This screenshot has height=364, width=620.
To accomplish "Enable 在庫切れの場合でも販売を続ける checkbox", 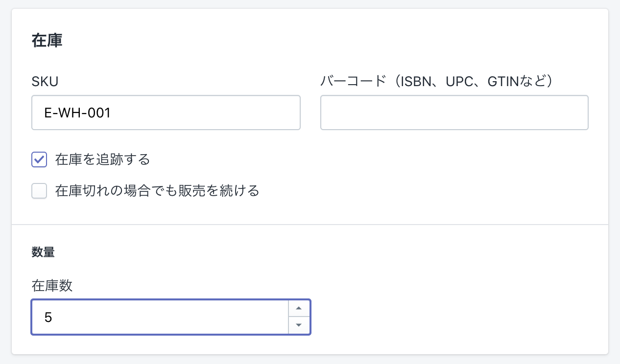I will click(x=39, y=191).
